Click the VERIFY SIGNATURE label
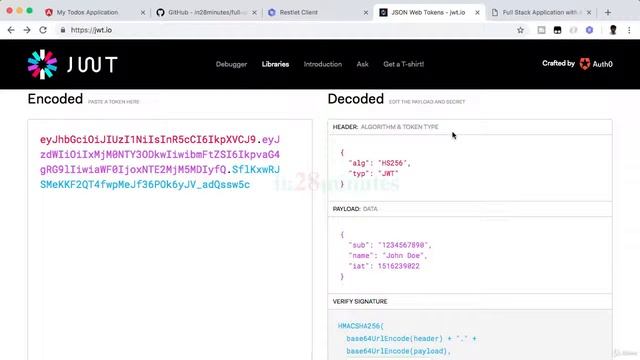Screen dimensions: 640x360 click(360, 302)
